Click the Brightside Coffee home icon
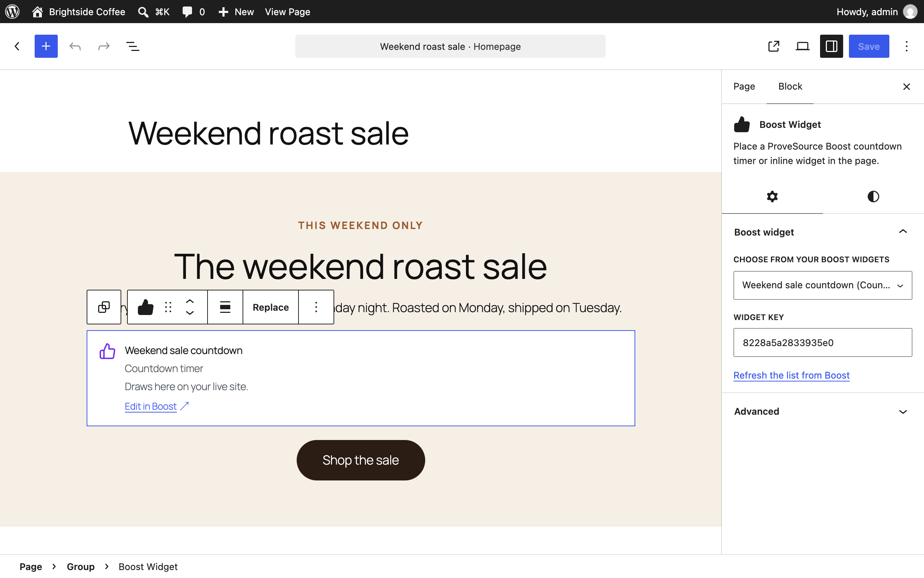Viewport: 924px width, 578px height. 38,12
